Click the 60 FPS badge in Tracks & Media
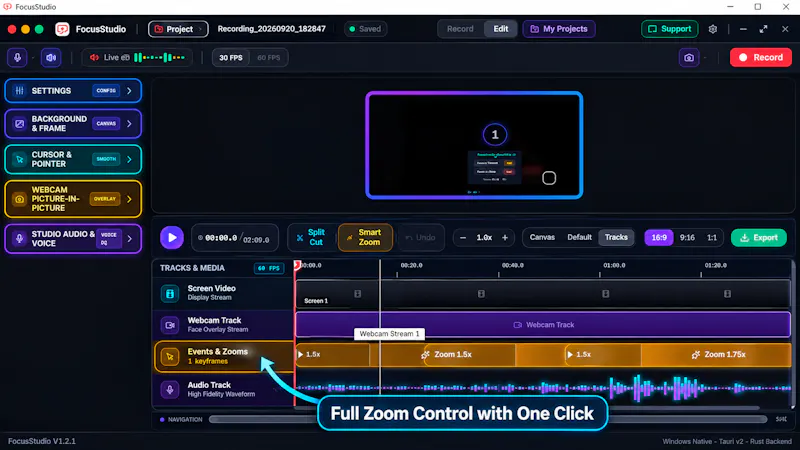The width and height of the screenshot is (800, 450). click(269, 268)
